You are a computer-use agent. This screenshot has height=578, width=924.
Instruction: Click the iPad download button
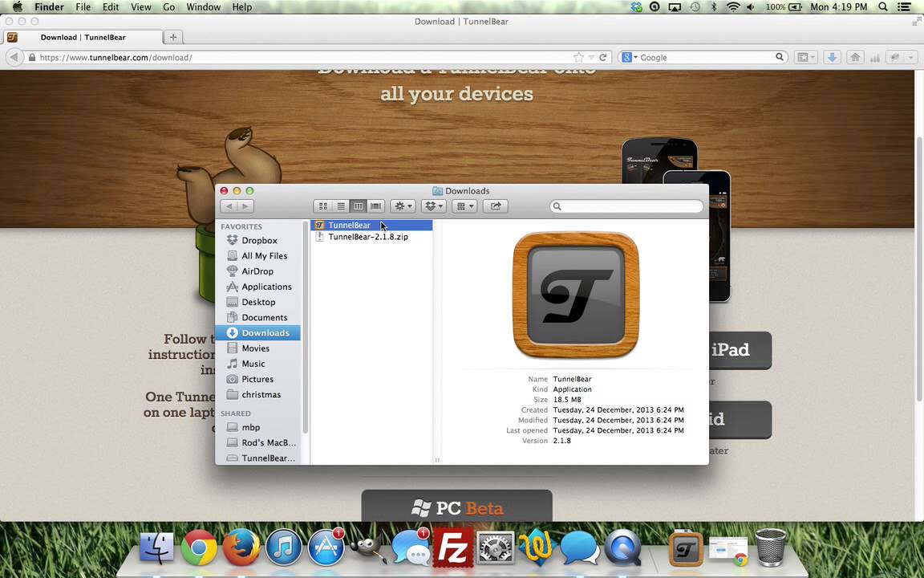click(x=740, y=350)
